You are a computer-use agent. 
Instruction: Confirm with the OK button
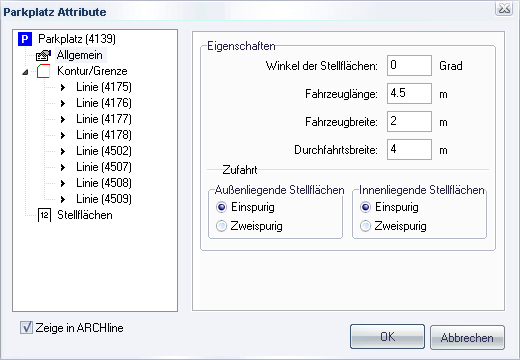click(x=387, y=337)
